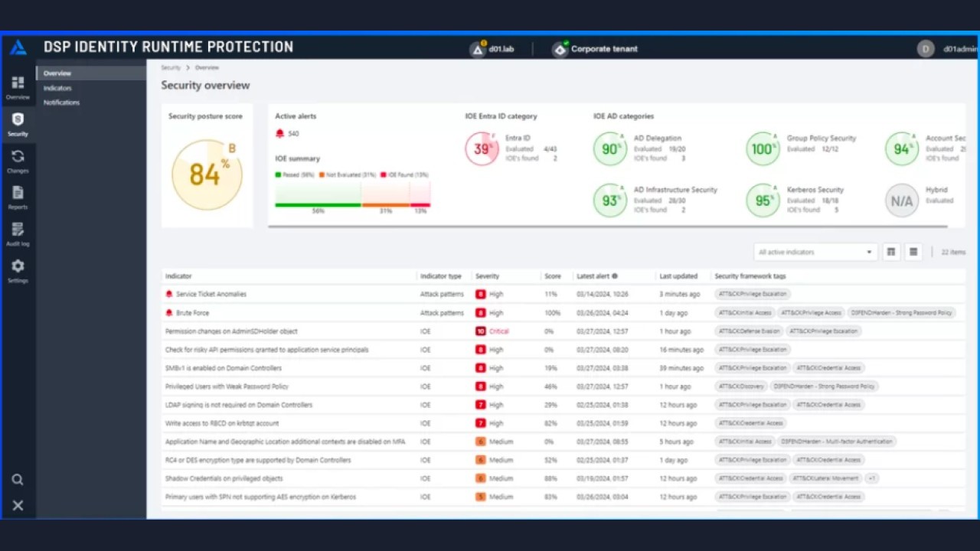Sort by the Severity column header
This screenshot has height=551, width=980.
click(x=487, y=276)
